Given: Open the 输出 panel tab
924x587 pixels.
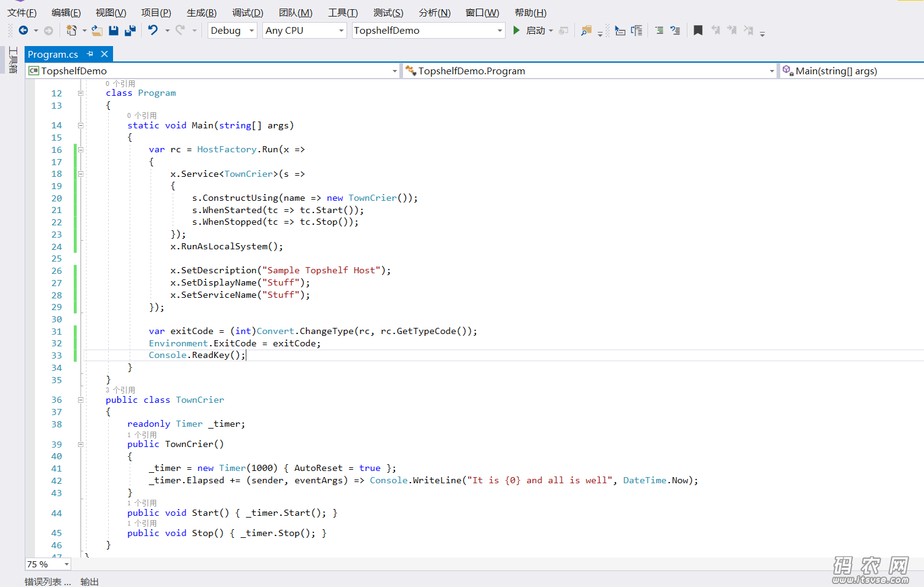Looking at the screenshot, I should [x=90, y=581].
